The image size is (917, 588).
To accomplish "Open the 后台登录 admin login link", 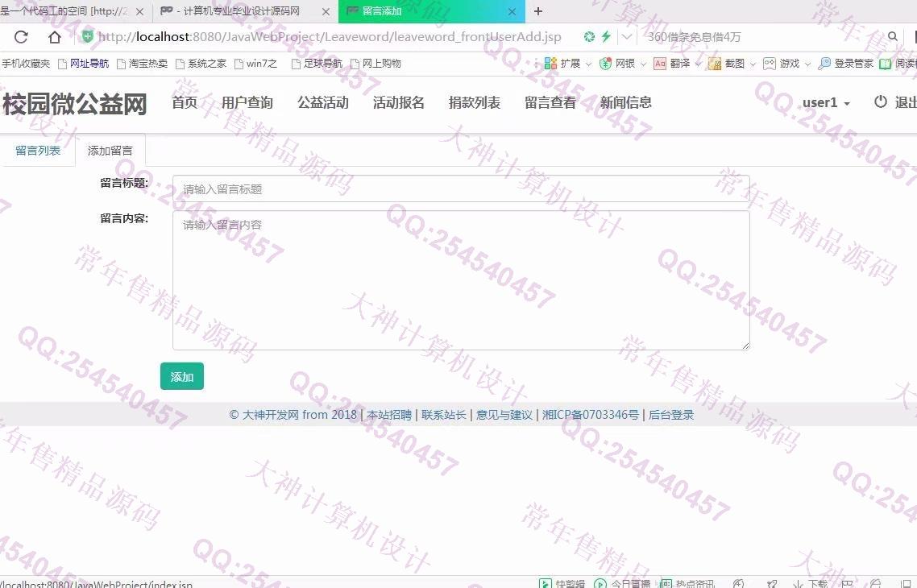I will tap(671, 414).
